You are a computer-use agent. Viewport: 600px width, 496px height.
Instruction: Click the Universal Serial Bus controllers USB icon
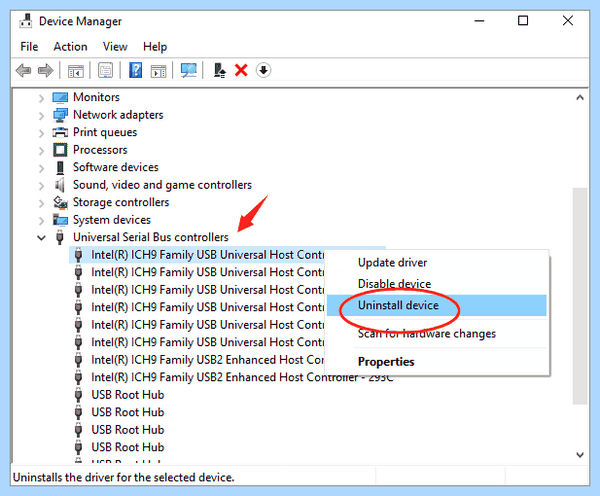coord(60,237)
